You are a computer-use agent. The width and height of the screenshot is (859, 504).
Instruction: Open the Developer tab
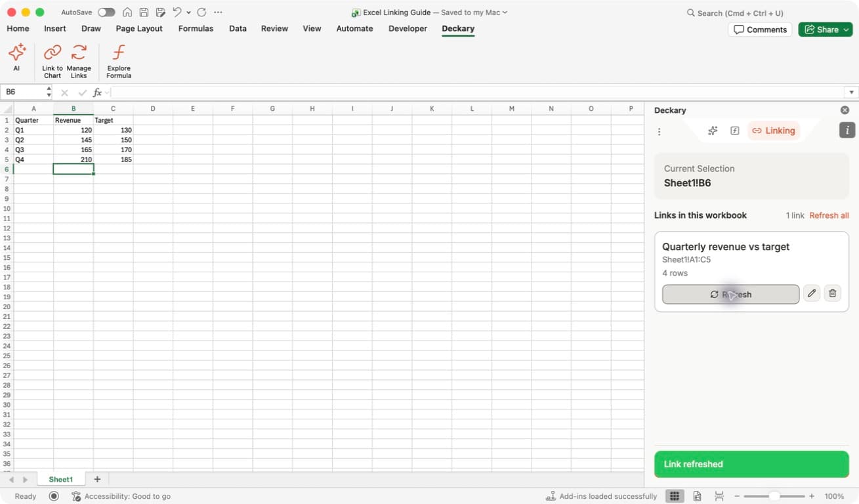408,28
